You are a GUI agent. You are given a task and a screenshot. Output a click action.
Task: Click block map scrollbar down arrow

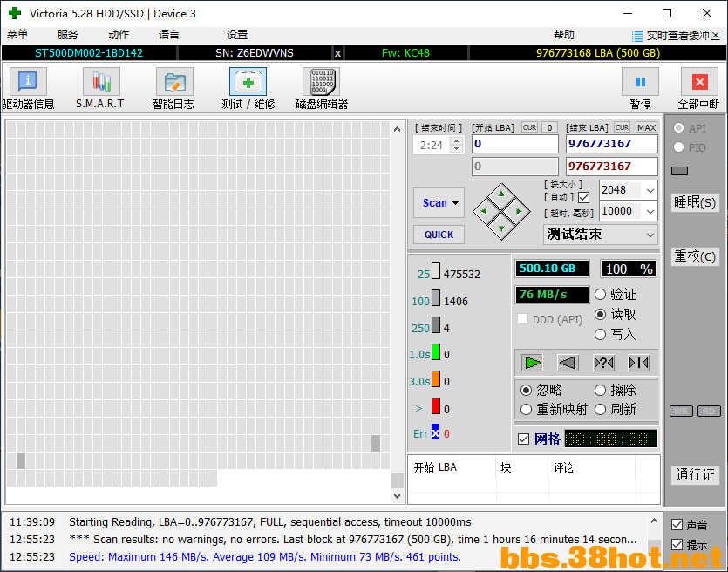pos(397,496)
